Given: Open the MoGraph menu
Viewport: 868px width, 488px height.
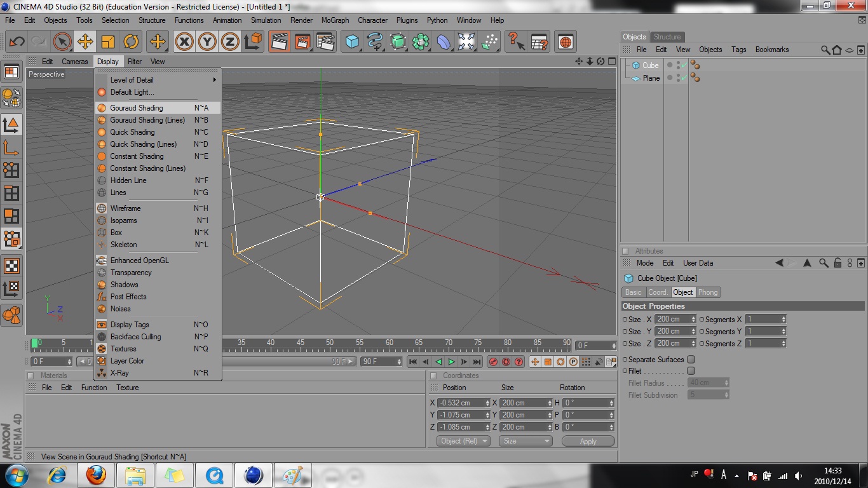Looking at the screenshot, I should tap(335, 20).
